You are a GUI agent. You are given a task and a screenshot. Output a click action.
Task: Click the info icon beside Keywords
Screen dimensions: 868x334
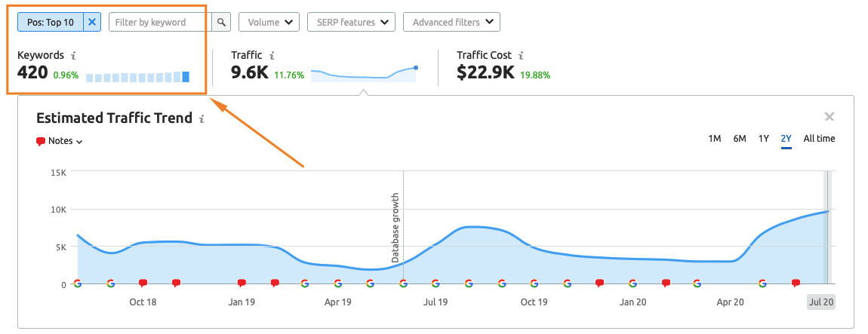coord(73,56)
